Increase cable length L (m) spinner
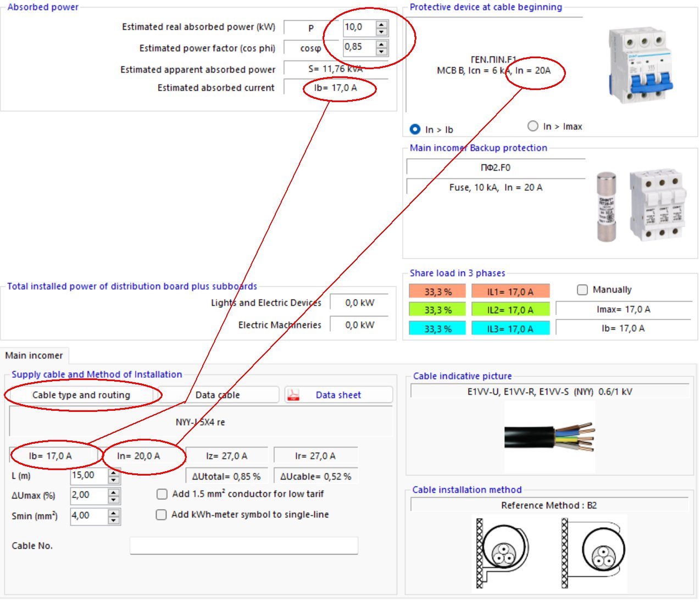The height and width of the screenshot is (603, 700). [114, 473]
